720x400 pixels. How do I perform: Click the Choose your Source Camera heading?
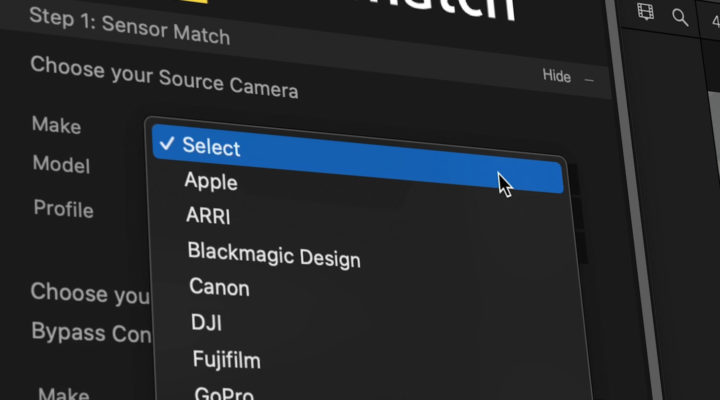pos(164,77)
